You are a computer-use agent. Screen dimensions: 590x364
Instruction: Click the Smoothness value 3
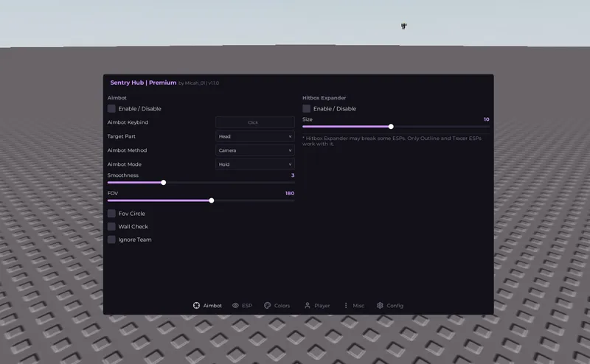tap(293, 175)
